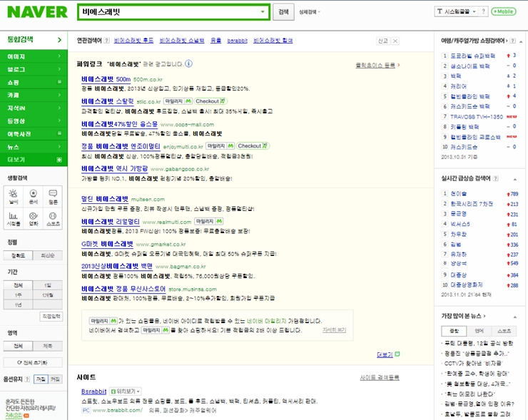The height and width of the screenshot is (420, 528).
Task: Click the 전체 초기화 reset button
Action: click(33, 362)
